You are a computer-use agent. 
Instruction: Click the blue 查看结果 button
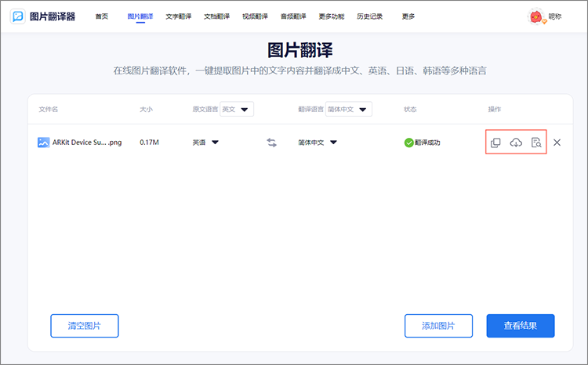point(521,326)
